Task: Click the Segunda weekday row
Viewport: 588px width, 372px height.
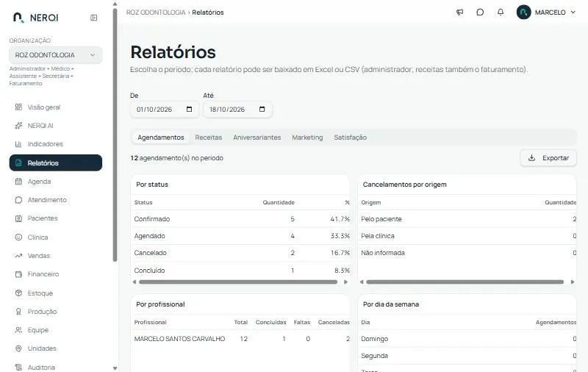Action: [467, 356]
